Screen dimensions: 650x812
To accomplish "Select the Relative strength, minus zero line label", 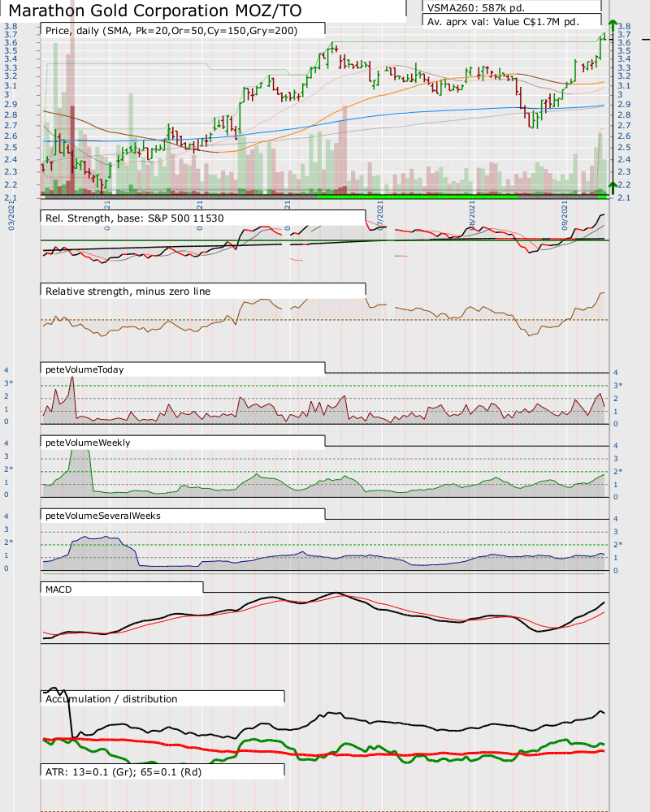I will pos(128,291).
